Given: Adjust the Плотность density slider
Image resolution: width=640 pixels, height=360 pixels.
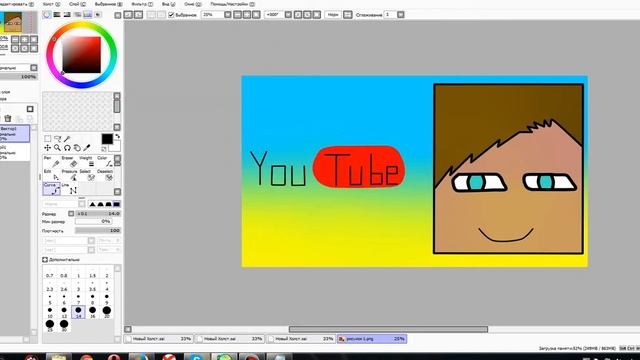Looking at the screenshot, I should 98,231.
